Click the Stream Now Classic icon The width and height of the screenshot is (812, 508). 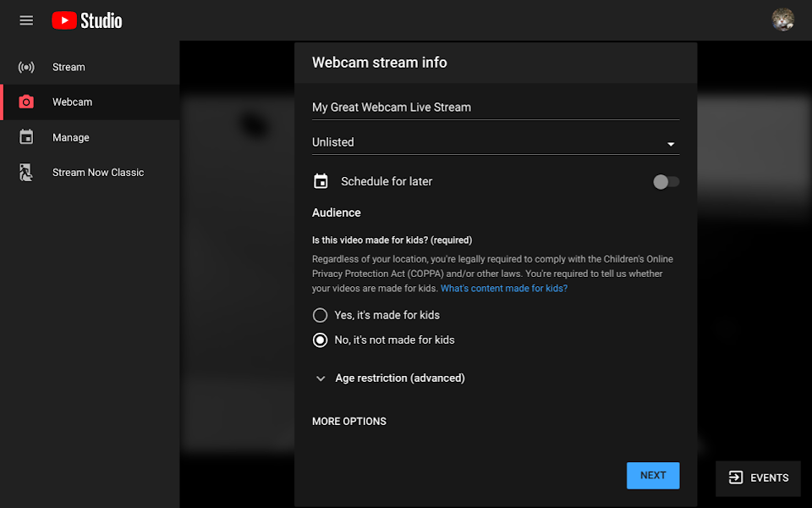pos(25,172)
